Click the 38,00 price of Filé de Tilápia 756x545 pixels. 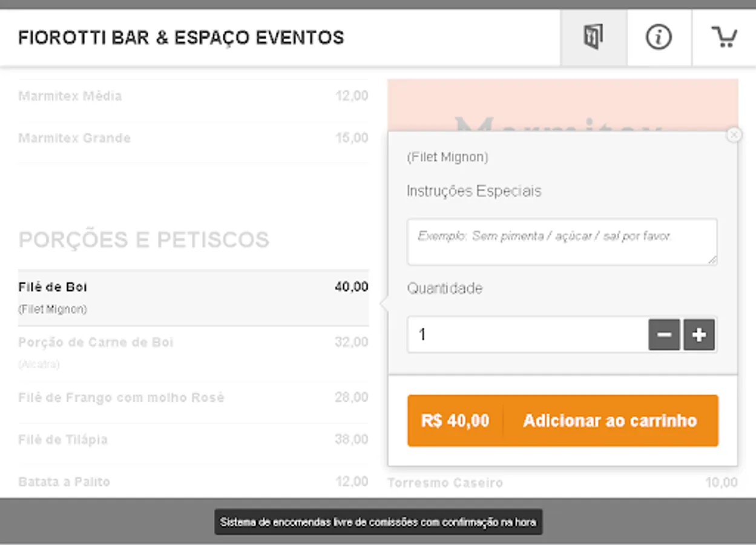352,440
